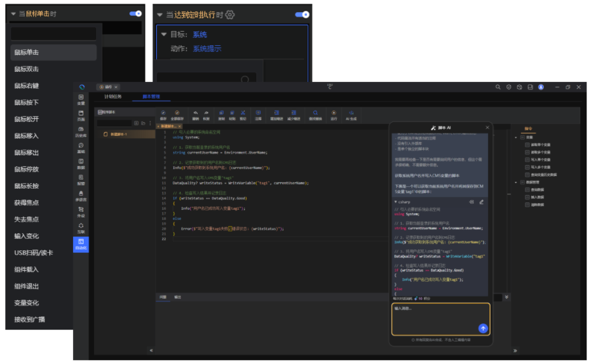Click the settings gear beside 当达到定时执行时

coord(230,15)
